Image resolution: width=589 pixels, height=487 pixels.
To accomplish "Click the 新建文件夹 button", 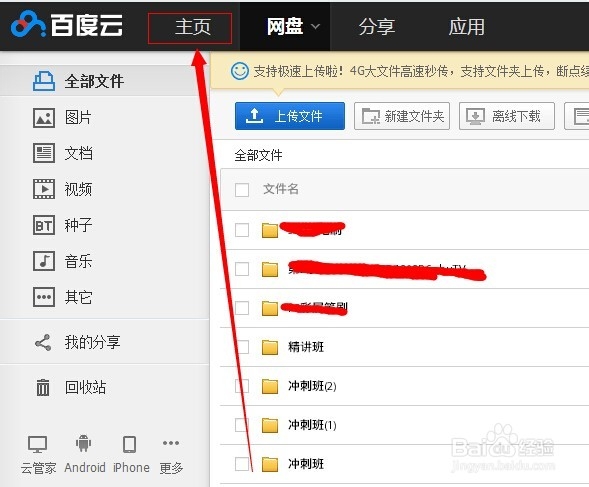I will [x=402, y=116].
